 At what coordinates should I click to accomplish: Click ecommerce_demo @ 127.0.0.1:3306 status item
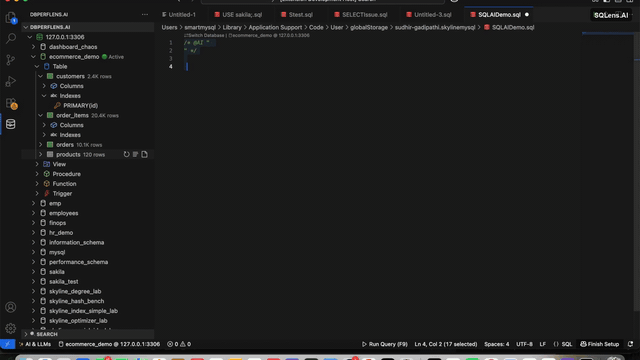pos(109,344)
